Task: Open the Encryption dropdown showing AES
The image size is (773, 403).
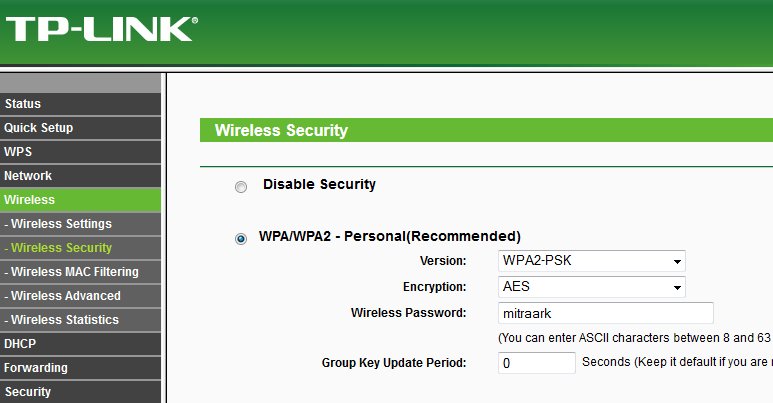Action: tap(591, 287)
